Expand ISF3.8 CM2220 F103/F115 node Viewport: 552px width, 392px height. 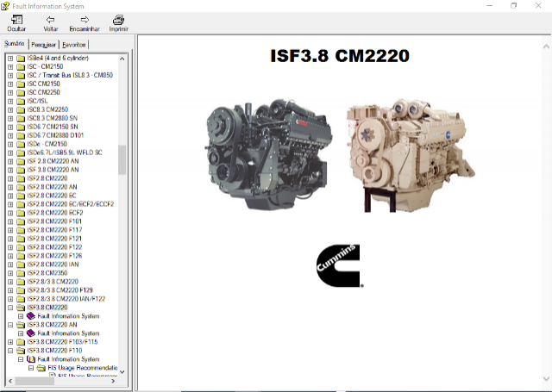coord(10,342)
